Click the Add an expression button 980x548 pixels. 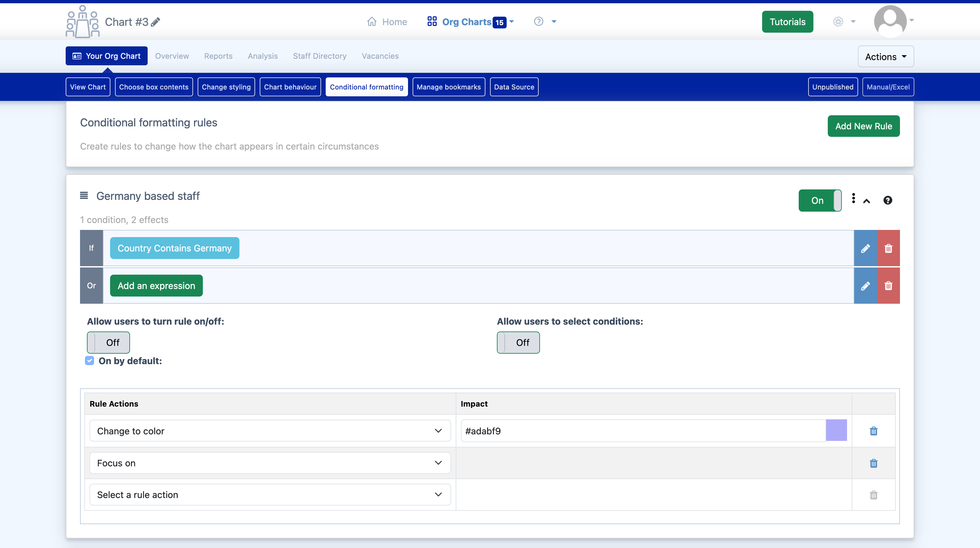tap(156, 285)
